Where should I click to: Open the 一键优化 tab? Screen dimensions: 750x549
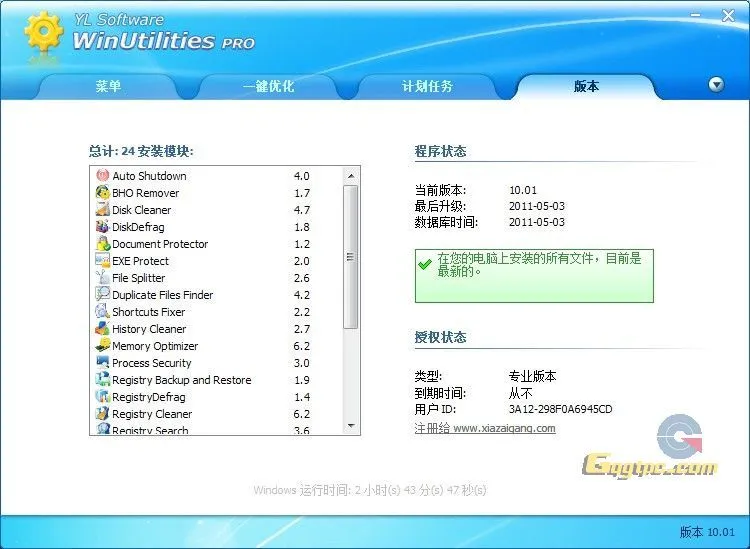[x=268, y=87]
